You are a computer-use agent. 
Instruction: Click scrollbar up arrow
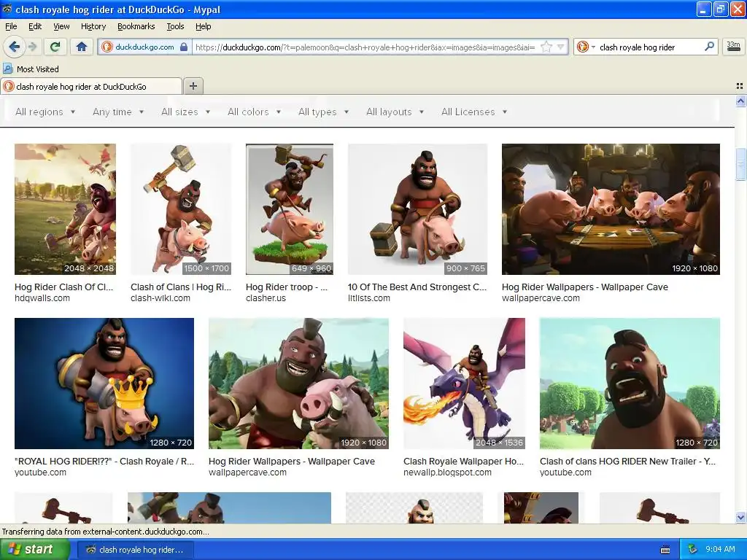740,101
